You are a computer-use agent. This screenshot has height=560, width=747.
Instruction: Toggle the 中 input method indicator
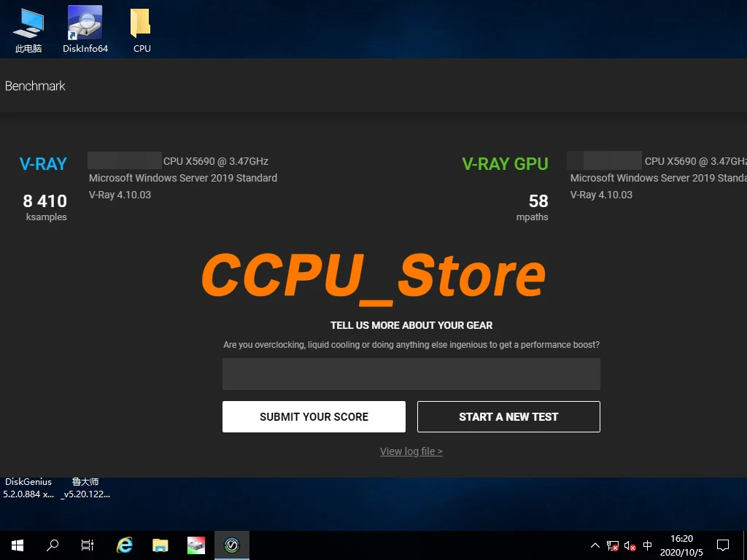pos(648,545)
